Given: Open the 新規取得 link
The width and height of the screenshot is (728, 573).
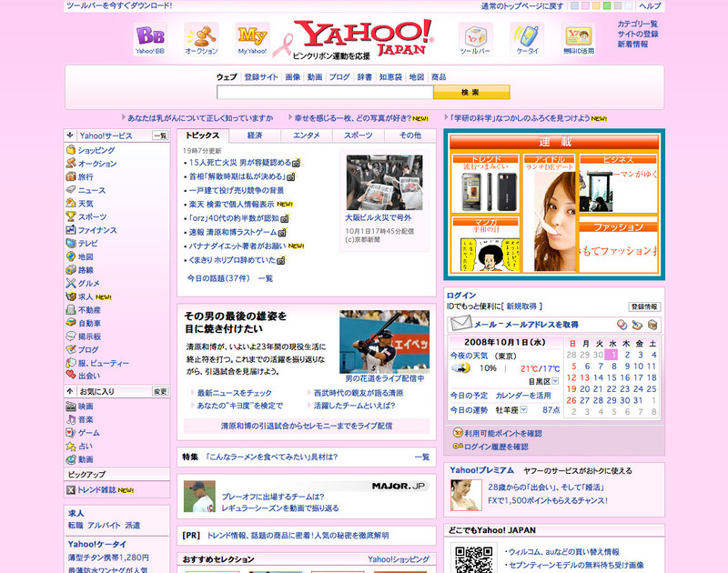Looking at the screenshot, I should click(x=521, y=307).
